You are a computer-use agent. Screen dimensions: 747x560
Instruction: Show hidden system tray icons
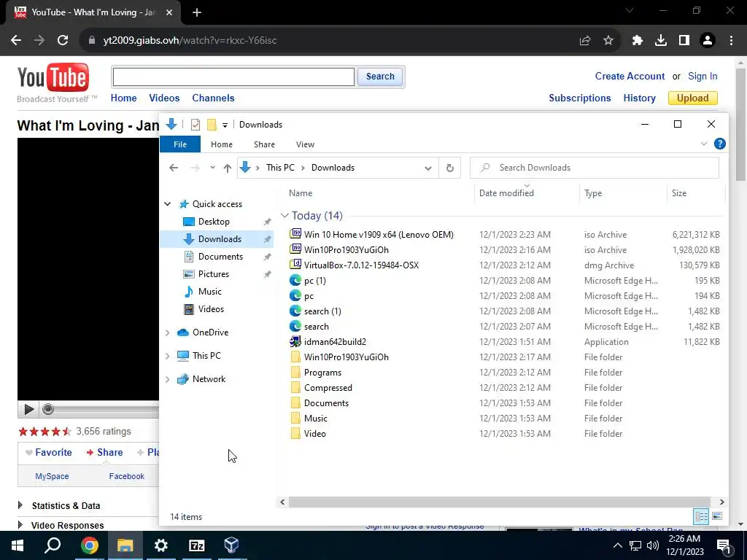point(617,545)
